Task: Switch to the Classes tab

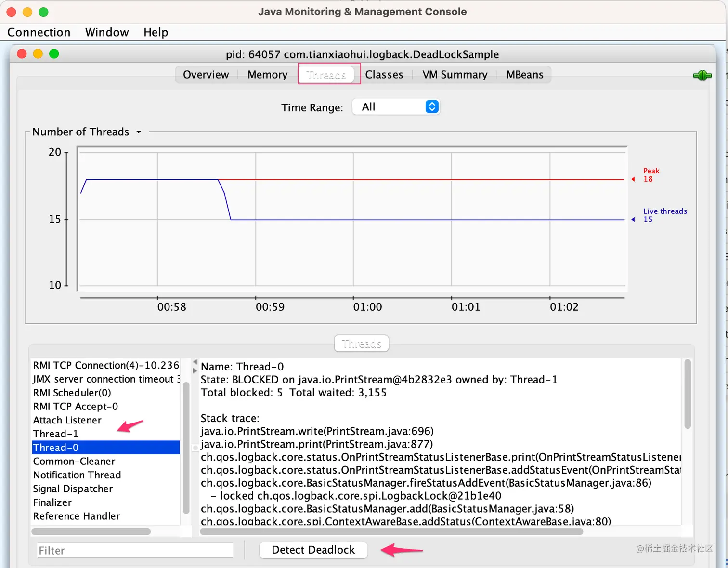Action: point(384,75)
